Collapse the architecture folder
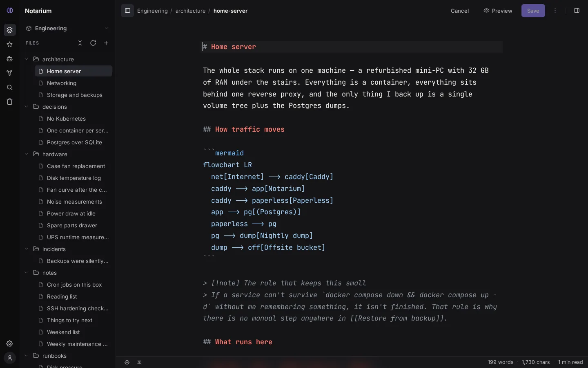 (27, 59)
